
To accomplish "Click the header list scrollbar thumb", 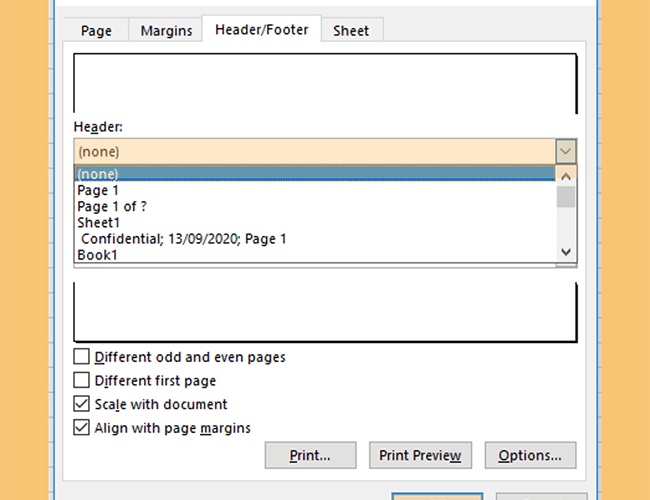I will tap(566, 197).
